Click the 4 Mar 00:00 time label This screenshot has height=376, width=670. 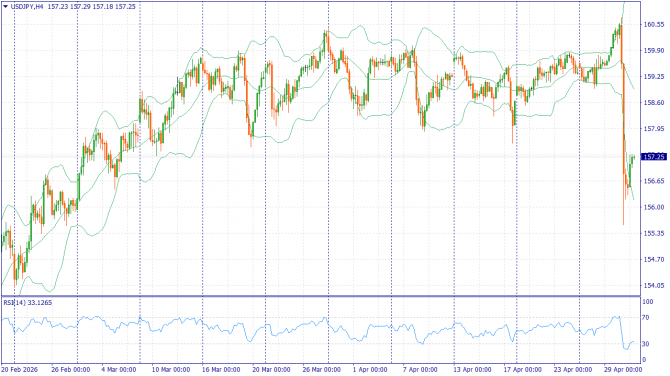(x=119, y=370)
